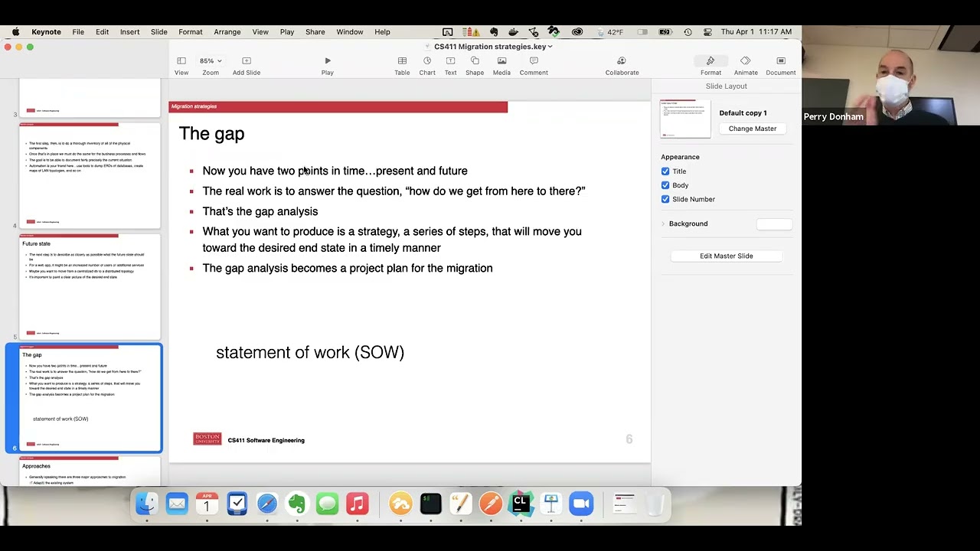This screenshot has width=980, height=551.
Task: Click bullet 'That's the gap analysis'
Action: coord(260,211)
